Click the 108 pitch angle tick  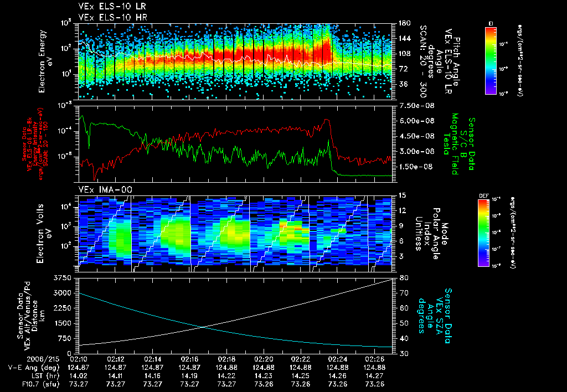[x=404, y=54]
